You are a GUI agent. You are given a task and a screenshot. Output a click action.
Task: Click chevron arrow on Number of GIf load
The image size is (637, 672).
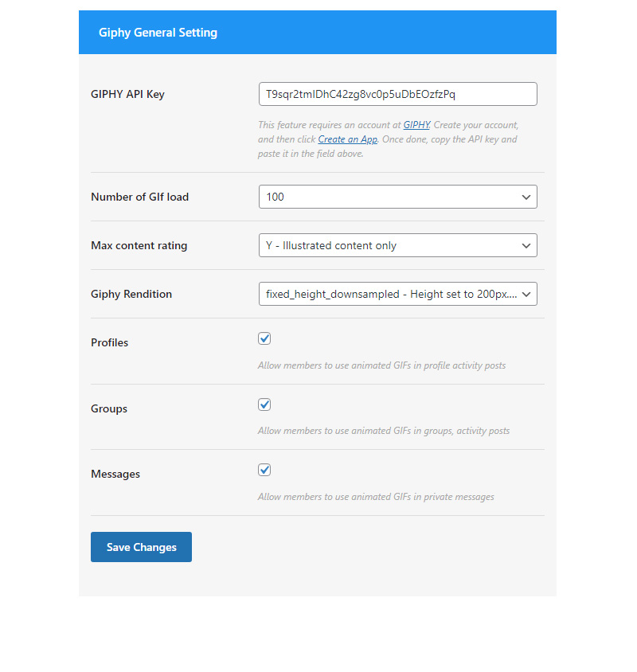[x=526, y=197]
